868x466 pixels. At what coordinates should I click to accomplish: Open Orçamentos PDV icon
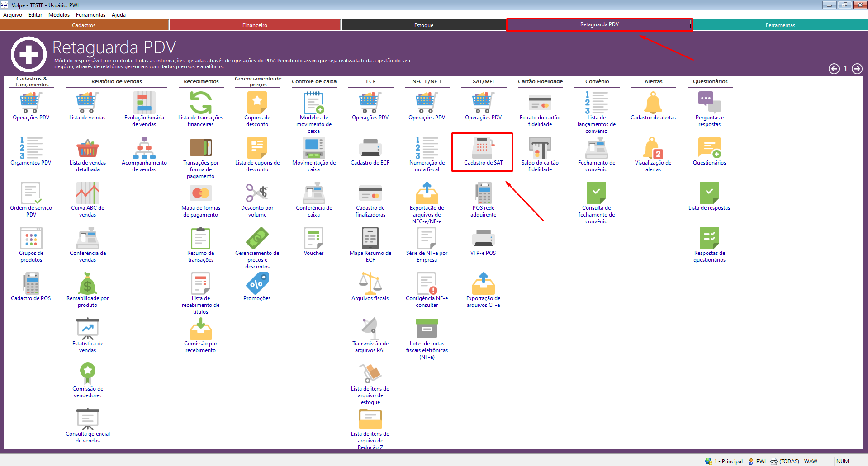pos(31,151)
